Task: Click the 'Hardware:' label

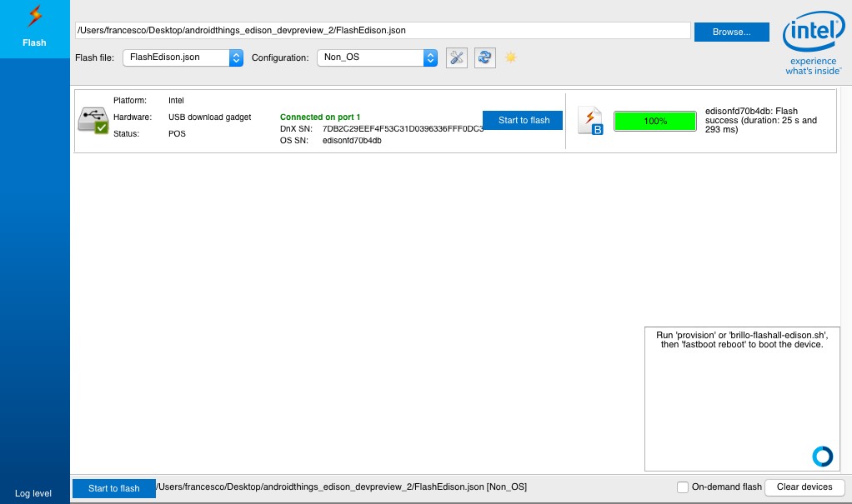Action: [x=133, y=117]
